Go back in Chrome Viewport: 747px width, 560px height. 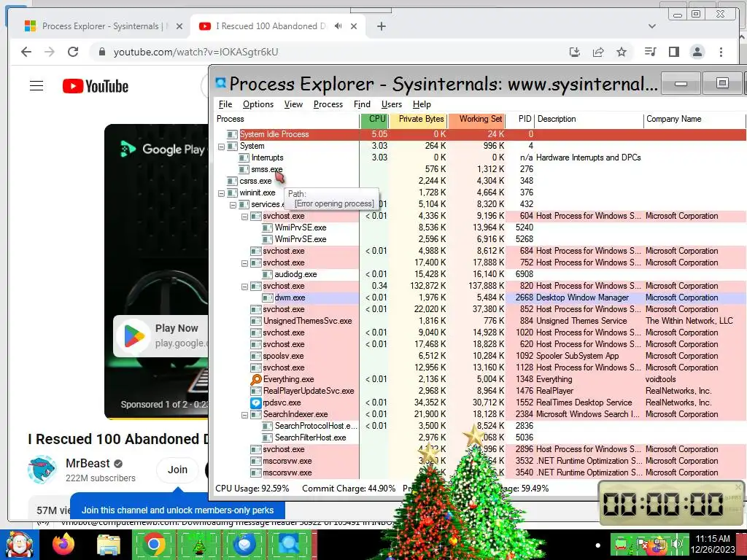26,52
